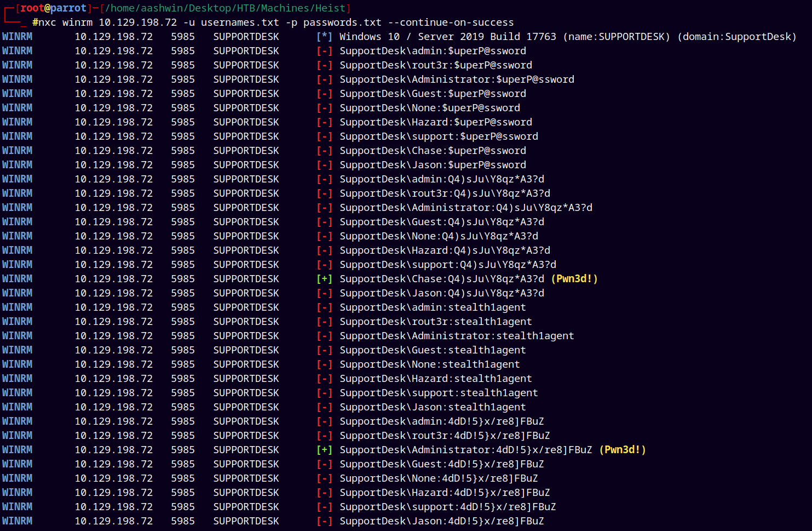This screenshot has width=812, height=531.
Task: Select SupportDesk\Guest:stealth1agent entry
Action: tap(433, 350)
